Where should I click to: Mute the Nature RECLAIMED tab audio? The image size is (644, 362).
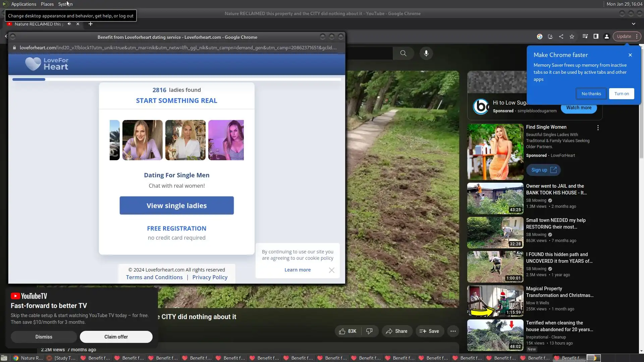pyautogui.click(x=69, y=24)
